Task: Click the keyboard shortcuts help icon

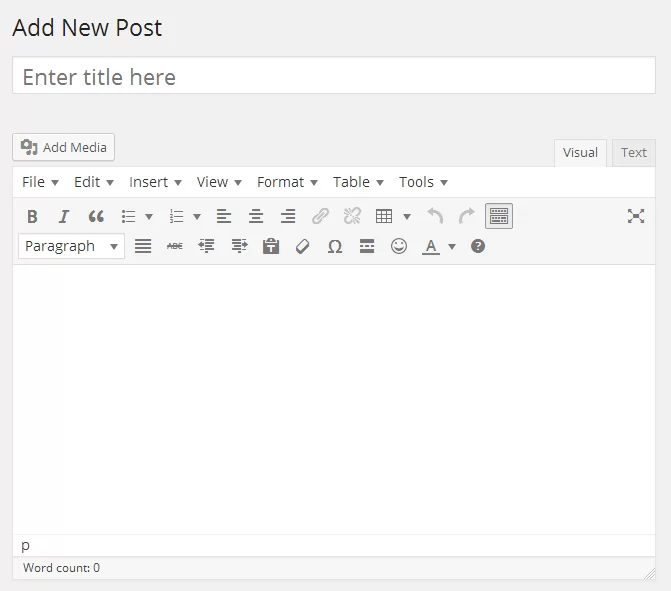Action: (478, 246)
